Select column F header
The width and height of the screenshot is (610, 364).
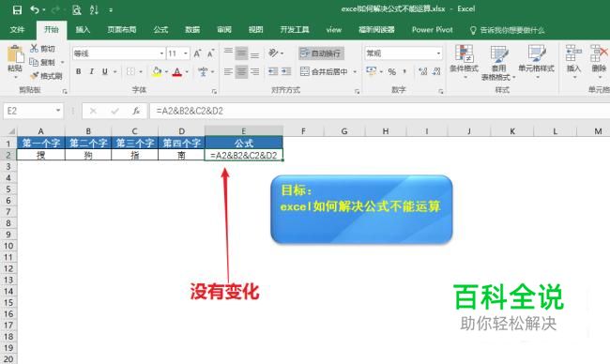[x=303, y=131]
